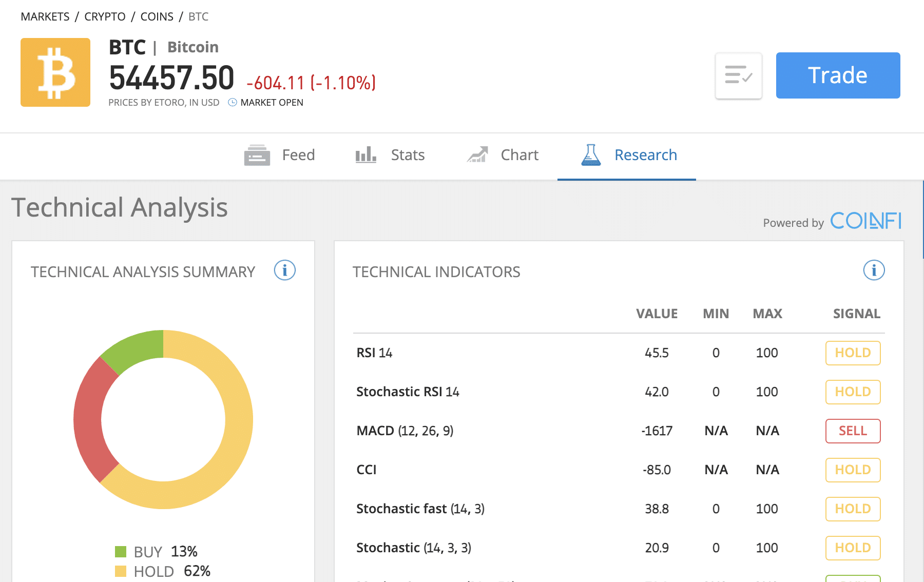Open the COINFI powered-by logo
Image resolution: width=924 pixels, height=582 pixels.
[x=865, y=221]
